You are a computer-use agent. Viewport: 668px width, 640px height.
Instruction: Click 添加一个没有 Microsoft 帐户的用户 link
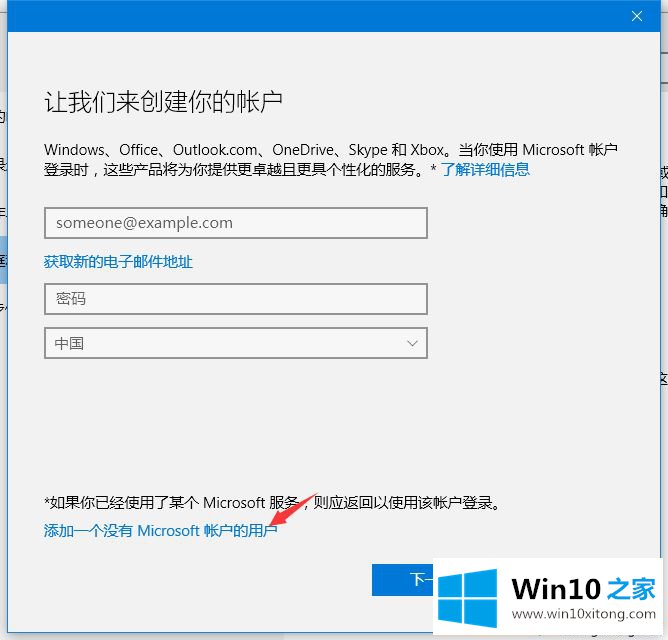160,530
